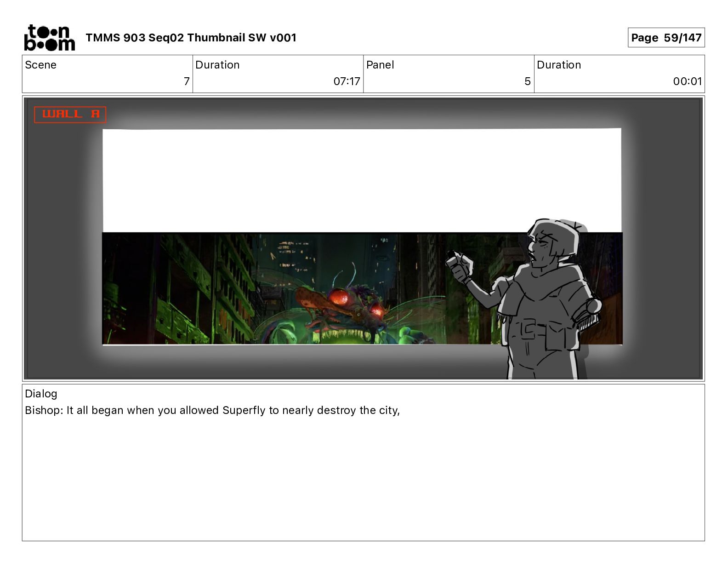Click the 'Panel' header label

380,65
